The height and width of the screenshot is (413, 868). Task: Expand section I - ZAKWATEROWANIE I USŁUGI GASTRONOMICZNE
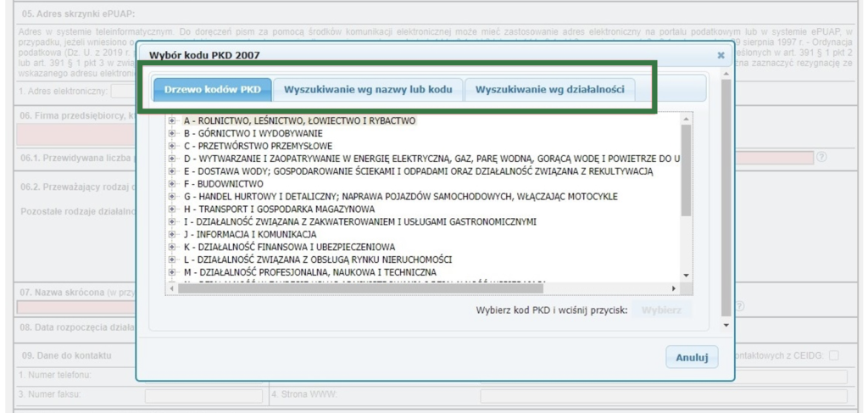tap(171, 222)
